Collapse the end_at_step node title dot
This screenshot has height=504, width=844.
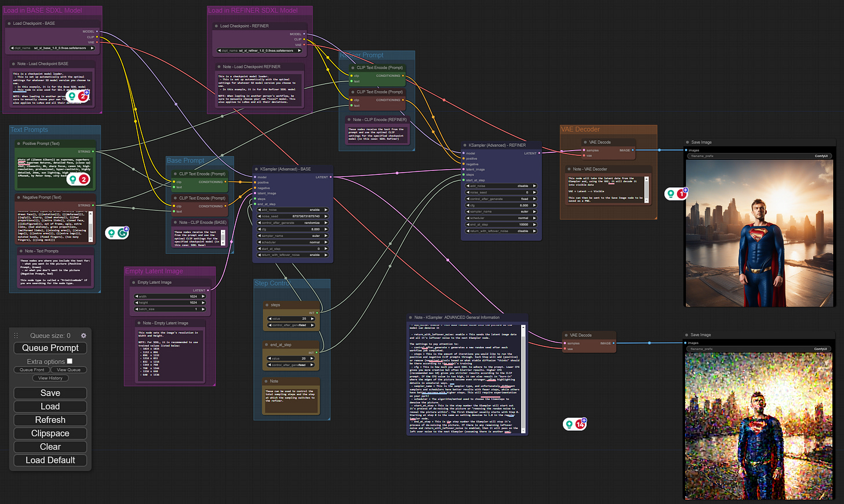(x=267, y=345)
